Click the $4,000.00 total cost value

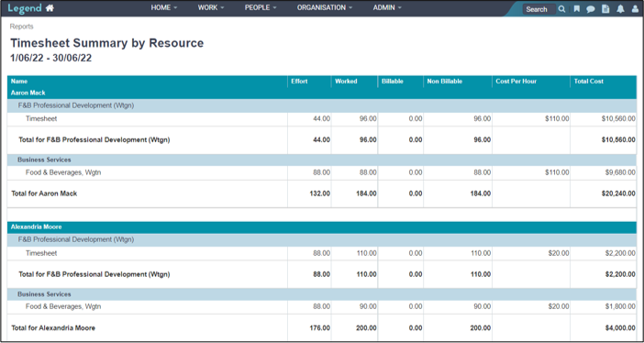[x=620, y=327]
